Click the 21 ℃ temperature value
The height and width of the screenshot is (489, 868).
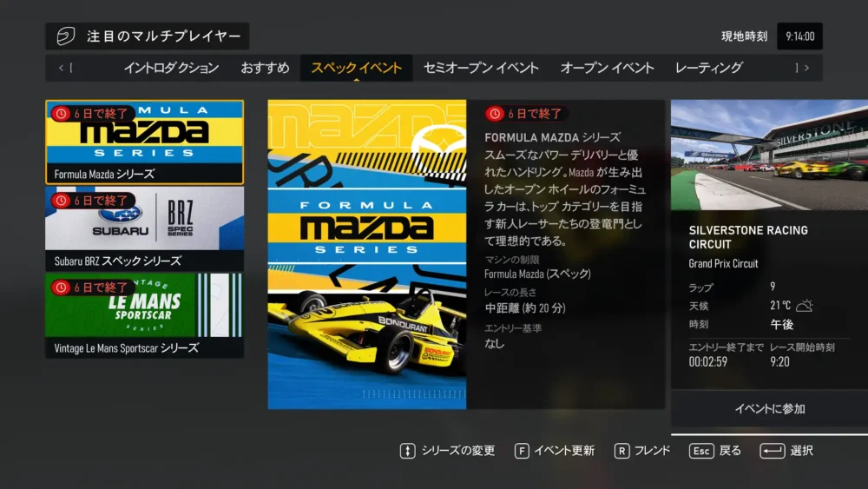pos(780,306)
